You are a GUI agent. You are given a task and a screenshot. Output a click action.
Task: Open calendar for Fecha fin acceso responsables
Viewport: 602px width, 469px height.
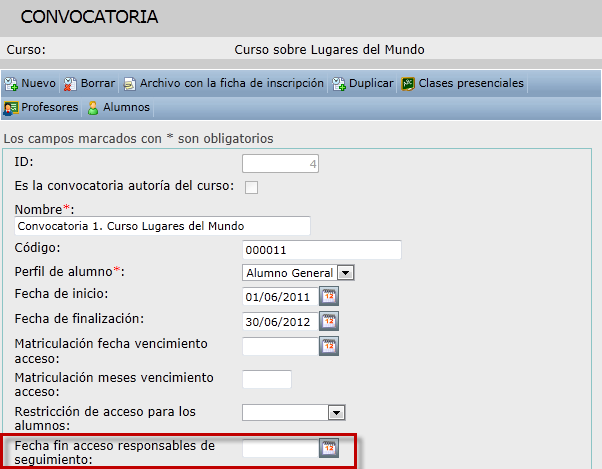click(329, 448)
